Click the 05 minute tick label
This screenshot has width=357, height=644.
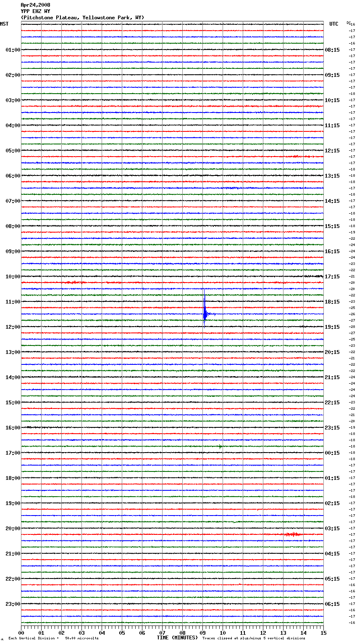click(122, 633)
